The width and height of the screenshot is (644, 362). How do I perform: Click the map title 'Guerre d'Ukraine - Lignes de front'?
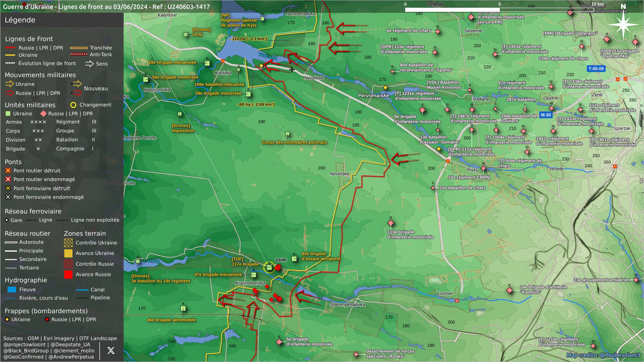[106, 6]
